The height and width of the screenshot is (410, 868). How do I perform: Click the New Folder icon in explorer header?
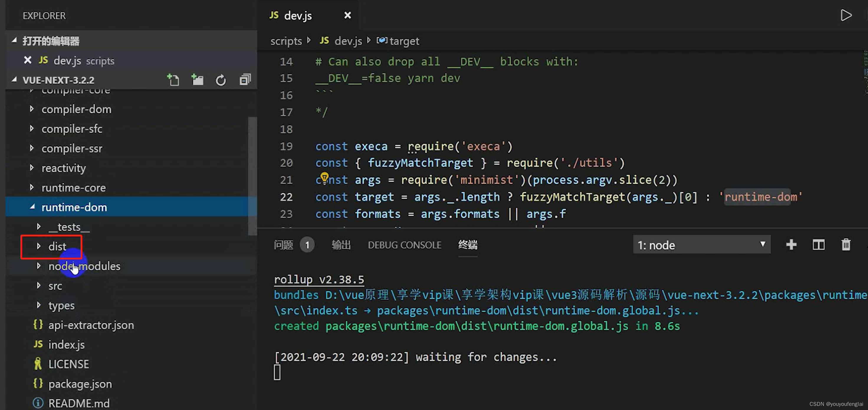(x=197, y=80)
